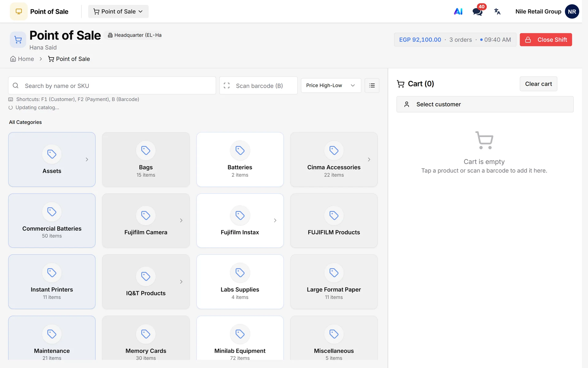This screenshot has width=588, height=368.
Task: Click the EGP 92,100.00 shift total
Action: click(420, 40)
